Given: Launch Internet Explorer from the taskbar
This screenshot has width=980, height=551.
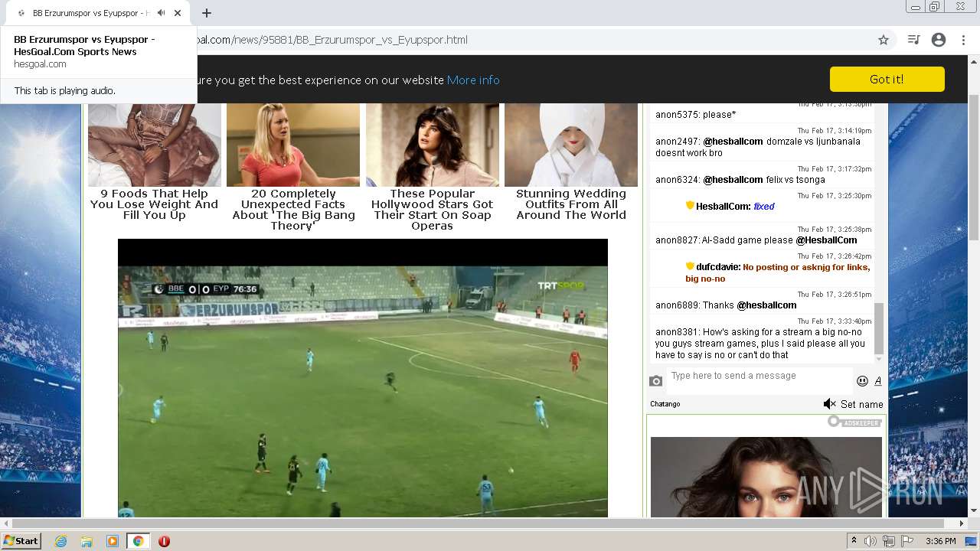Looking at the screenshot, I should click(x=61, y=541).
